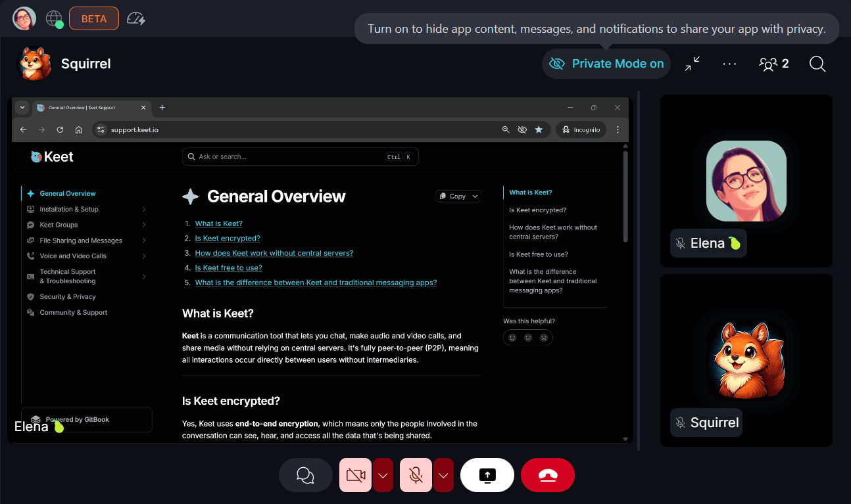Select the General Overview browser tab

coord(92,107)
